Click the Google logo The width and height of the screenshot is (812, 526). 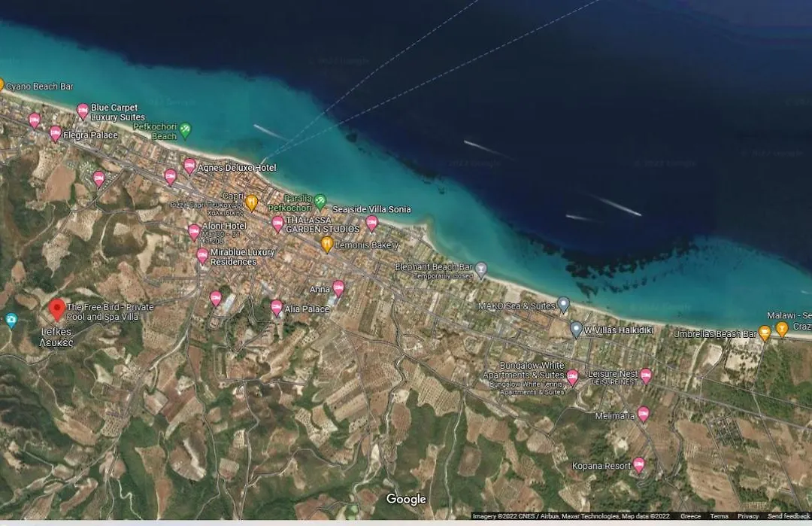tap(406, 499)
